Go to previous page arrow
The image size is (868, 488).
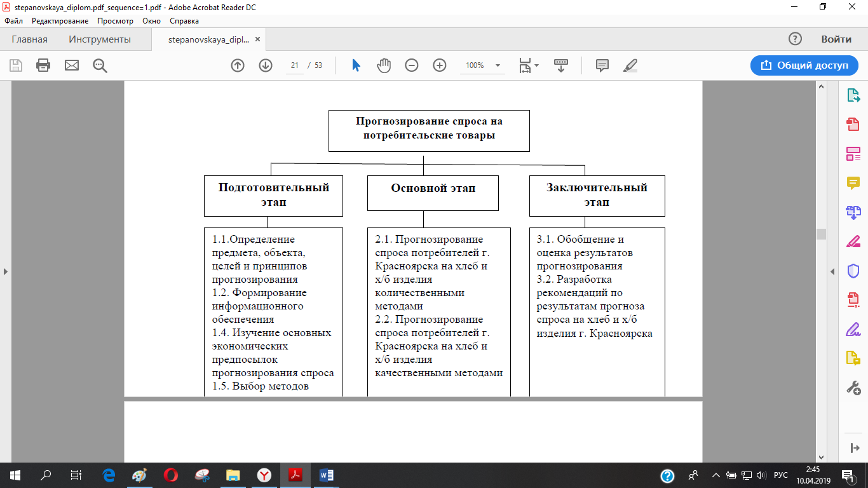(x=238, y=65)
